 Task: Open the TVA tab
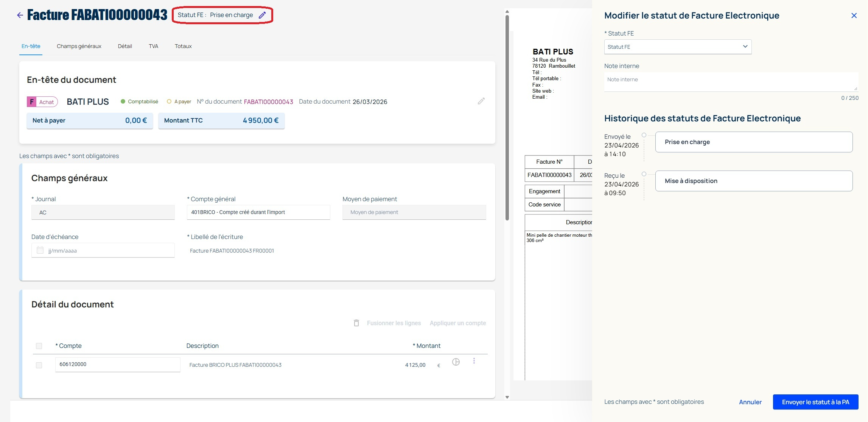click(x=153, y=46)
